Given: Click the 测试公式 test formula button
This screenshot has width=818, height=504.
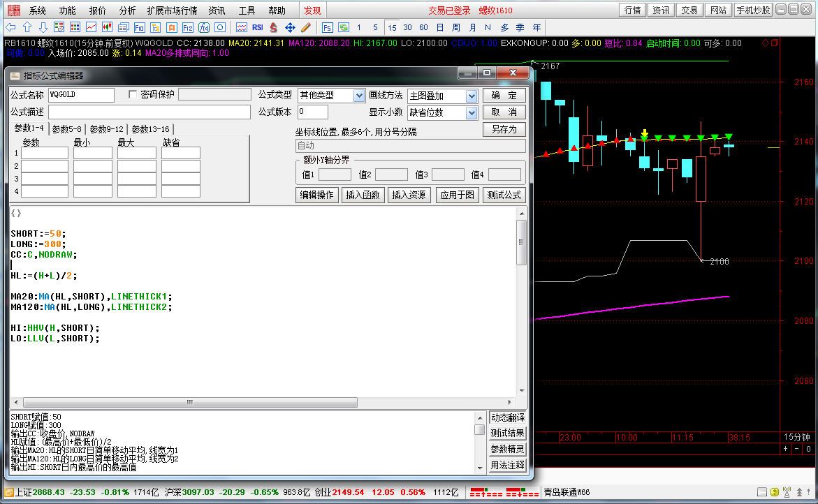Looking at the screenshot, I should (x=504, y=195).
